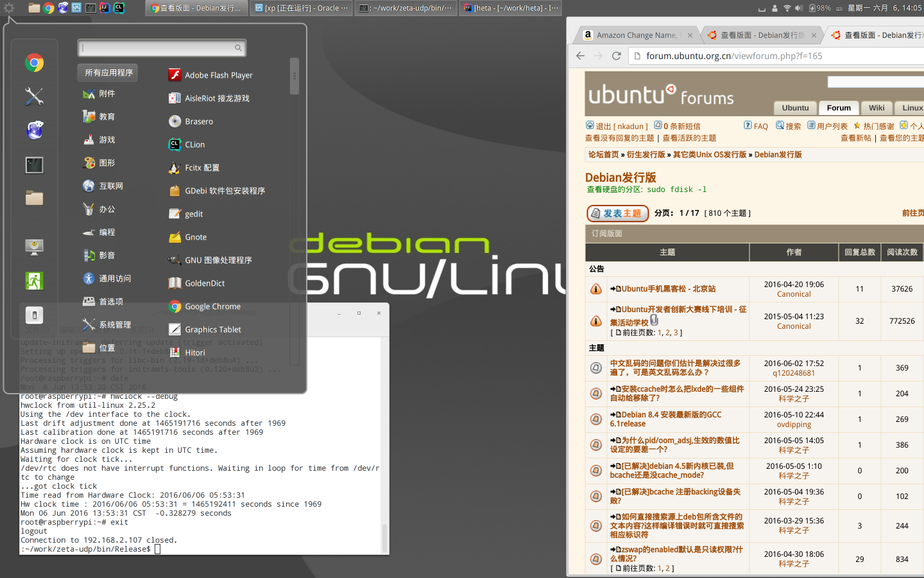This screenshot has width=924, height=578.
Task: Switch to xp Oracle VirtualBox taskbar window
Action: click(301, 8)
